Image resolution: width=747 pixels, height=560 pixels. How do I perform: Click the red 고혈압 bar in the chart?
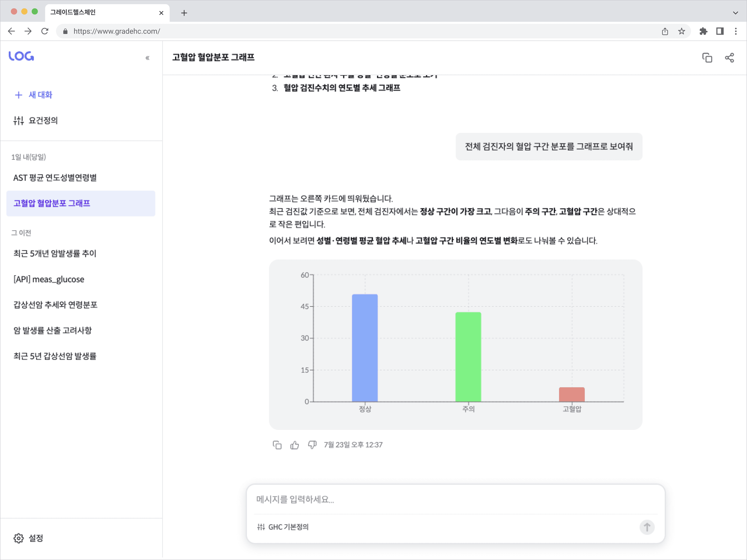[572, 394]
